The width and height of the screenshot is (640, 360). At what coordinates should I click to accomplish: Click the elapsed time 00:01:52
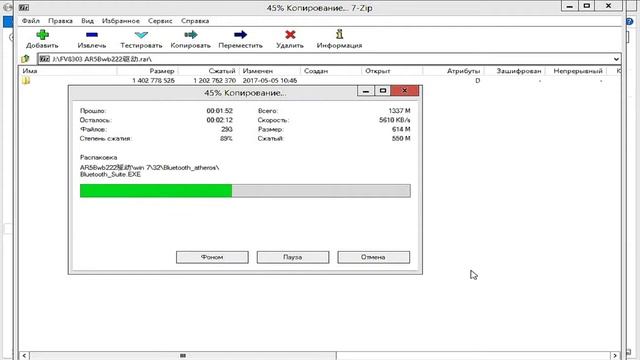click(x=220, y=111)
